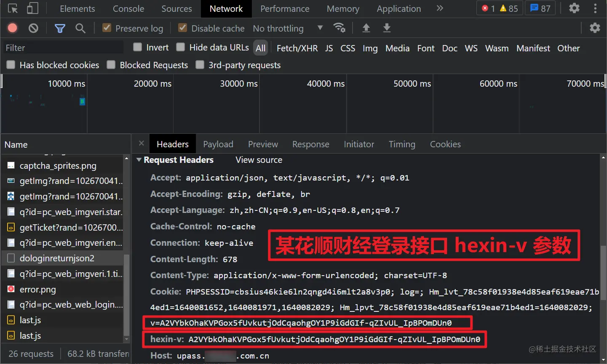The height and width of the screenshot is (364, 607).
Task: Filter requests by WS
Action: pyautogui.click(x=471, y=48)
